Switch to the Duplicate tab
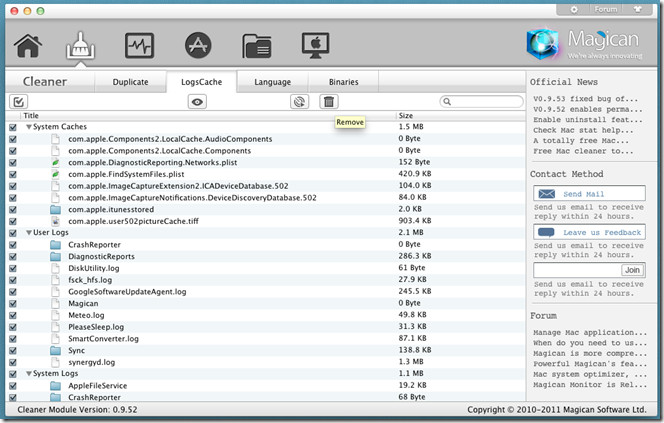Viewport: 664px width, 423px height. coord(130,82)
